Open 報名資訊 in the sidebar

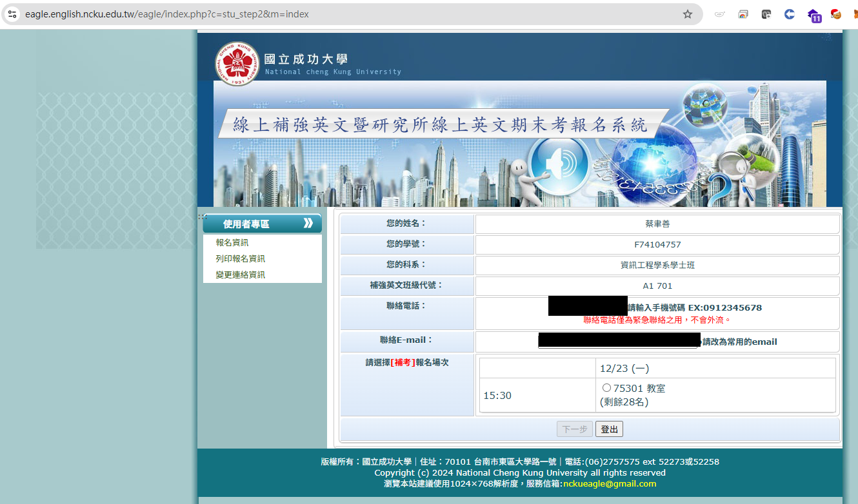[x=232, y=243]
